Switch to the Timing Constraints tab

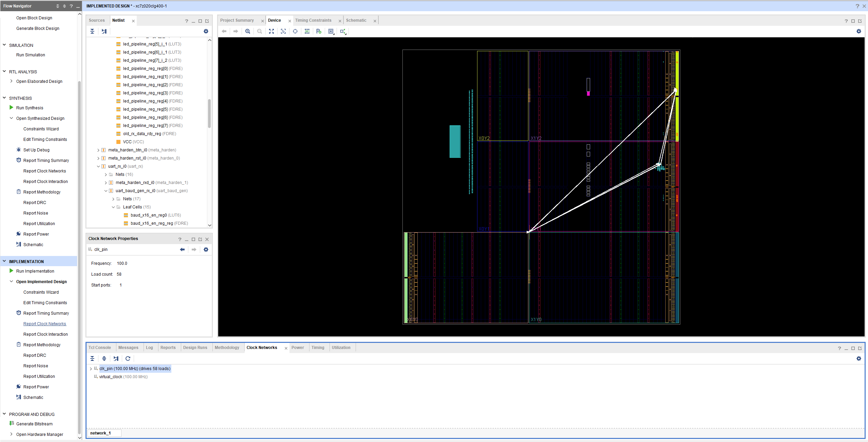[313, 20]
